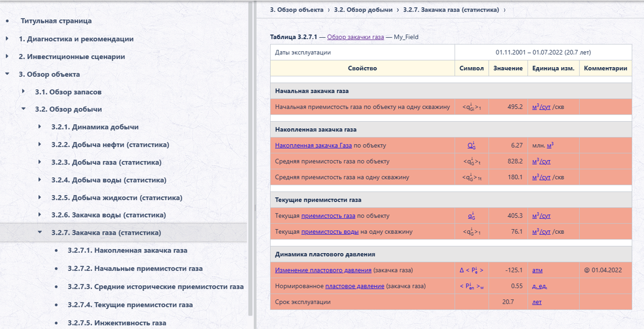Open '3.2.7.1. Накопленная закачка газа'
The width and height of the screenshot is (644, 329).
(127, 250)
